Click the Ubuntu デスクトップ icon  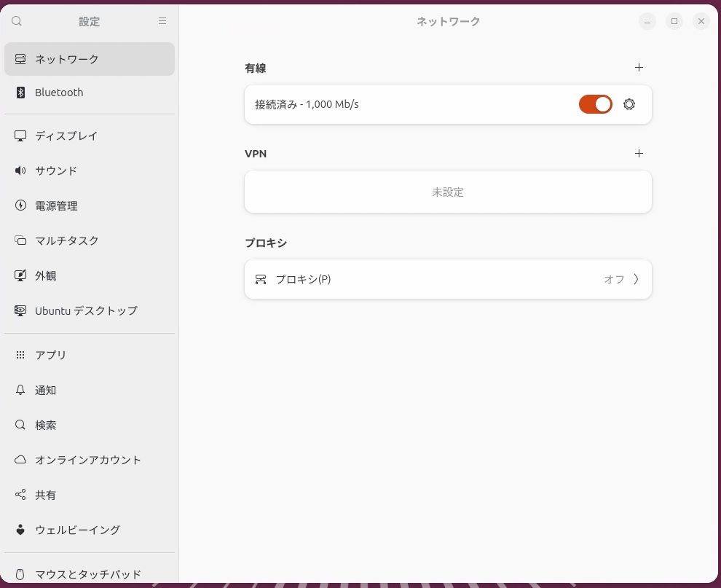[20, 310]
